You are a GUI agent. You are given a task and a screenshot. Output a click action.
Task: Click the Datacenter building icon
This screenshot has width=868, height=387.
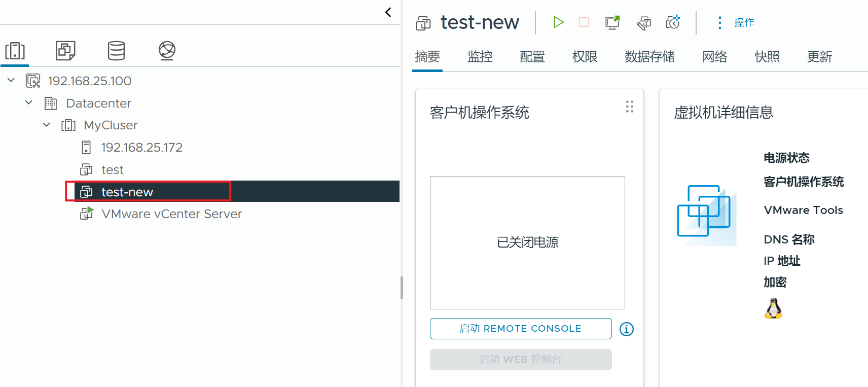(51, 103)
